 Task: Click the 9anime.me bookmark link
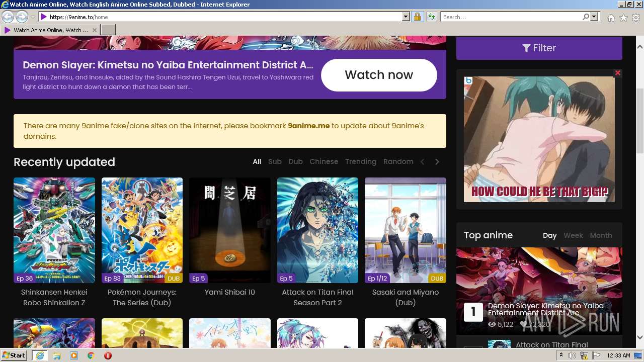pyautogui.click(x=309, y=126)
